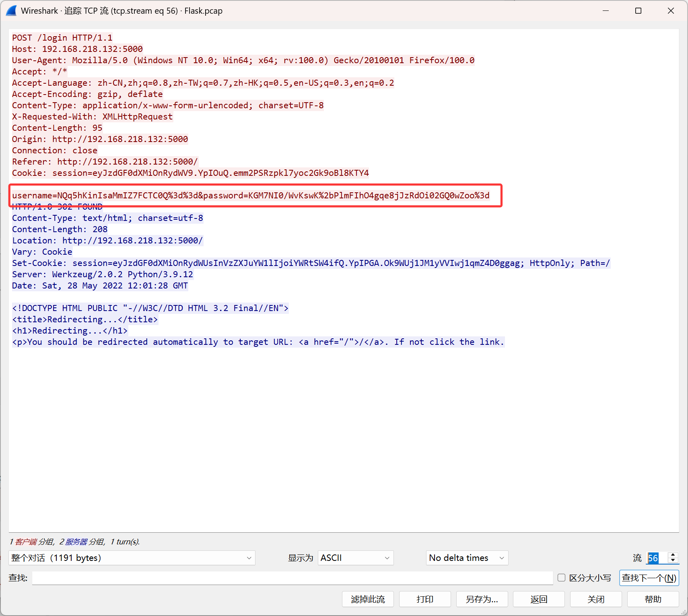Click the Accept-Encoding: gzip, deflate line
The height and width of the screenshot is (616, 688).
(x=87, y=94)
